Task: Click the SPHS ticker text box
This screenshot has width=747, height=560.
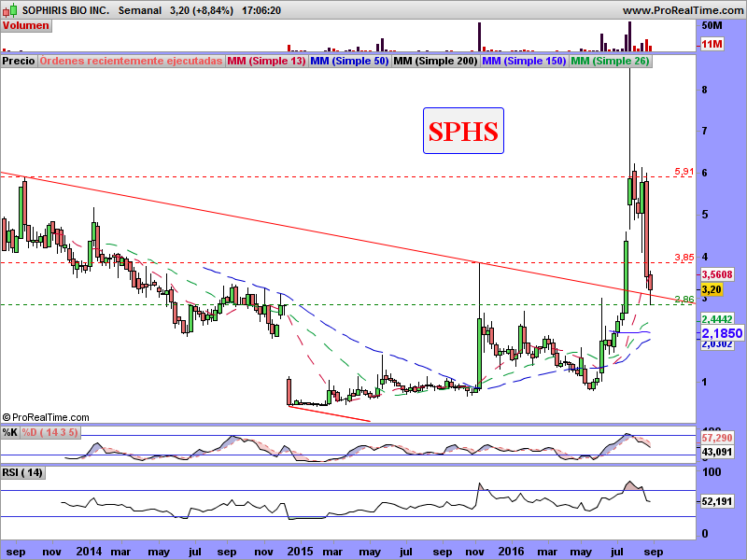Action: [463, 131]
